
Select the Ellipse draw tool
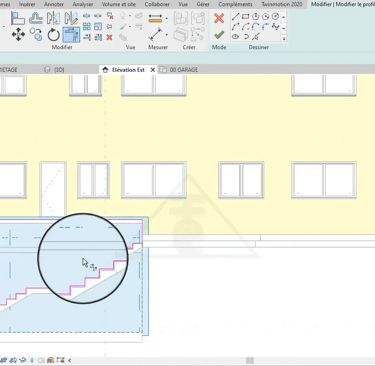(235, 37)
